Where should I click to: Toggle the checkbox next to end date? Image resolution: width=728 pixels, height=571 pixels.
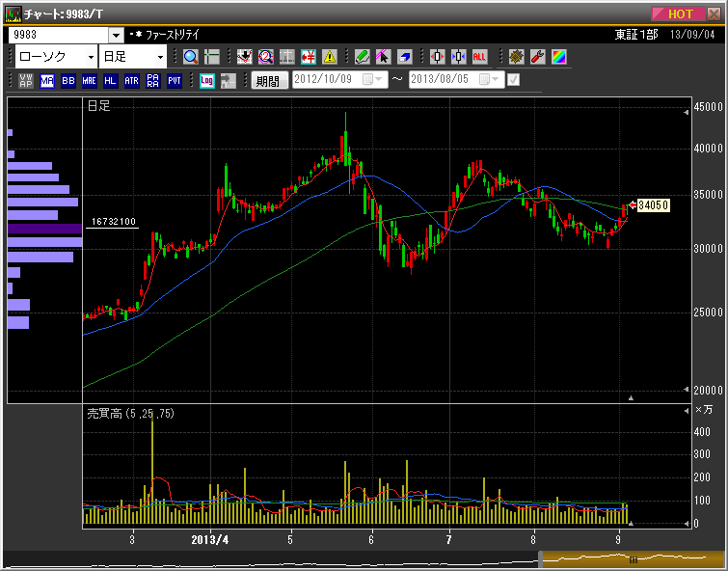pyautogui.click(x=513, y=80)
